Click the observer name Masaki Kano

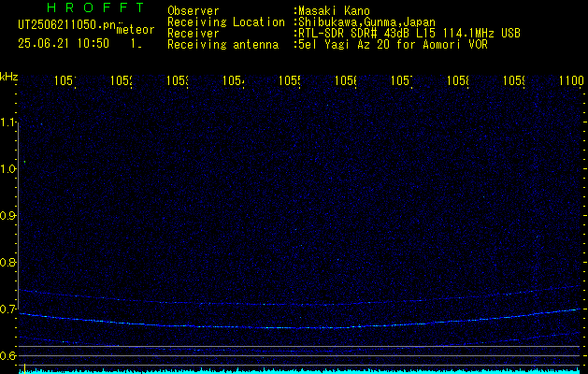[x=334, y=11]
